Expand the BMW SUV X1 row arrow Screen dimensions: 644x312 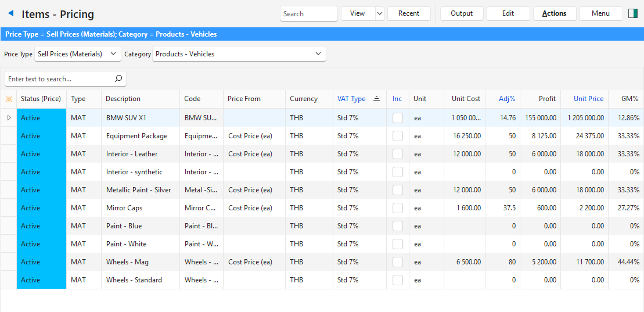click(9, 118)
